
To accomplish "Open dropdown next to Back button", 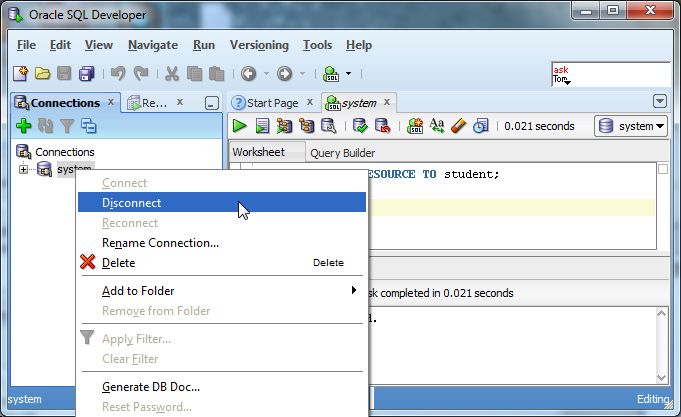I will (266, 74).
